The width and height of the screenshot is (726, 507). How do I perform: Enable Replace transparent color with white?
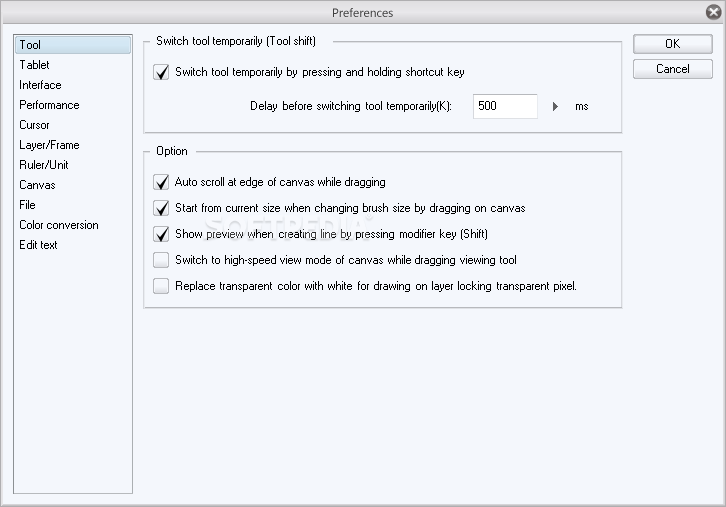pyautogui.click(x=161, y=286)
